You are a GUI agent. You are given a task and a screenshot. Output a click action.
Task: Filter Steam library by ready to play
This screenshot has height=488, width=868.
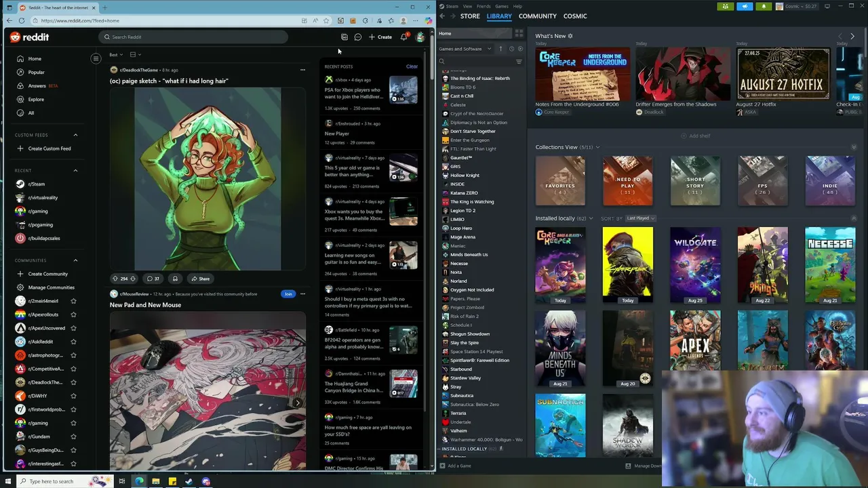click(x=520, y=49)
